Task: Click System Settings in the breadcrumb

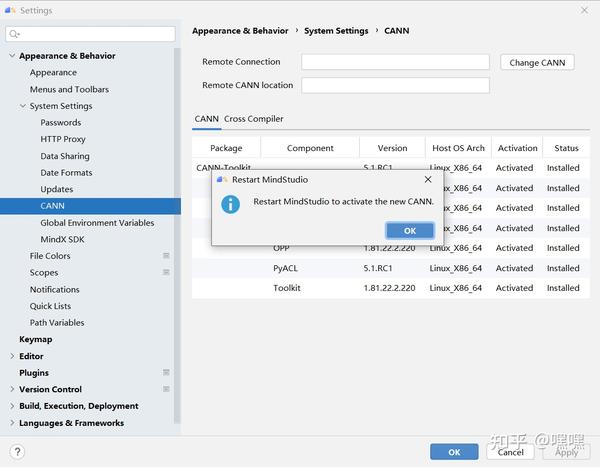Action: pos(337,31)
